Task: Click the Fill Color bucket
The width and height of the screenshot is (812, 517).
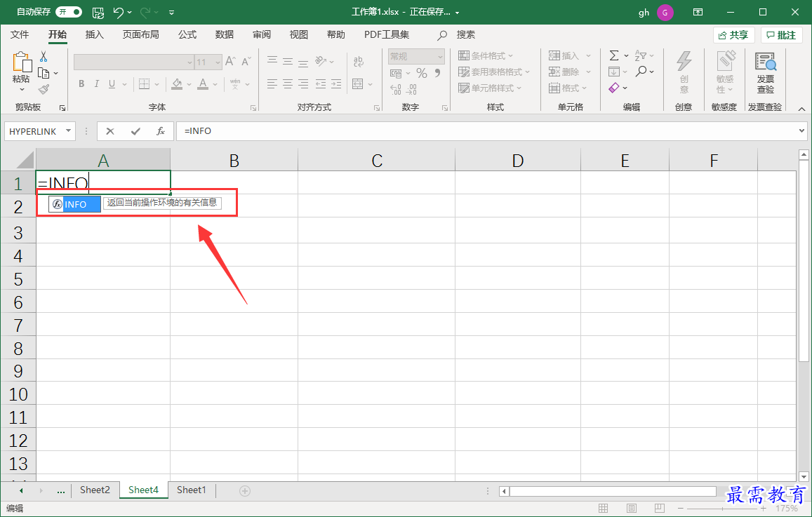Action: (177, 84)
